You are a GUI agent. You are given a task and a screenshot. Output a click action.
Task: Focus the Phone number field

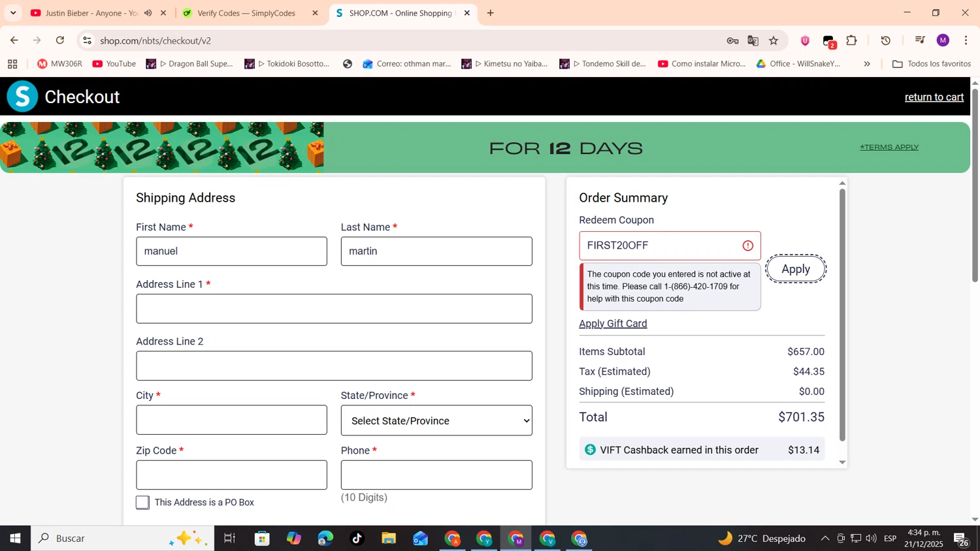(436, 475)
